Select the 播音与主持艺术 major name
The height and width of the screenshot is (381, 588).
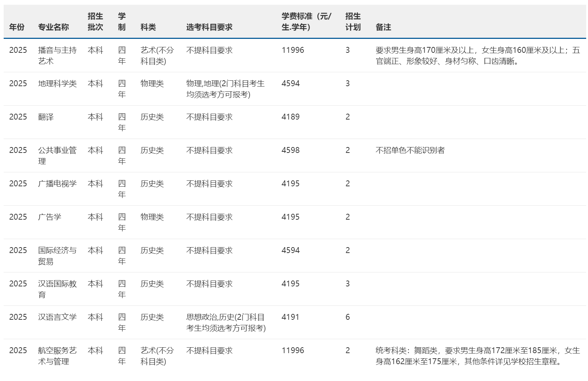pos(57,55)
